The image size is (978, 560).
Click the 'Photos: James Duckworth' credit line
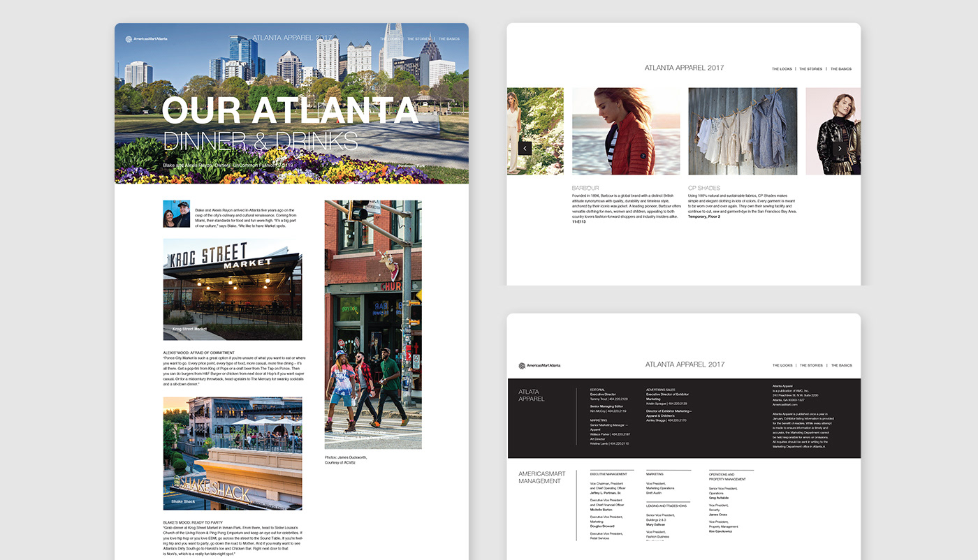(x=346, y=457)
